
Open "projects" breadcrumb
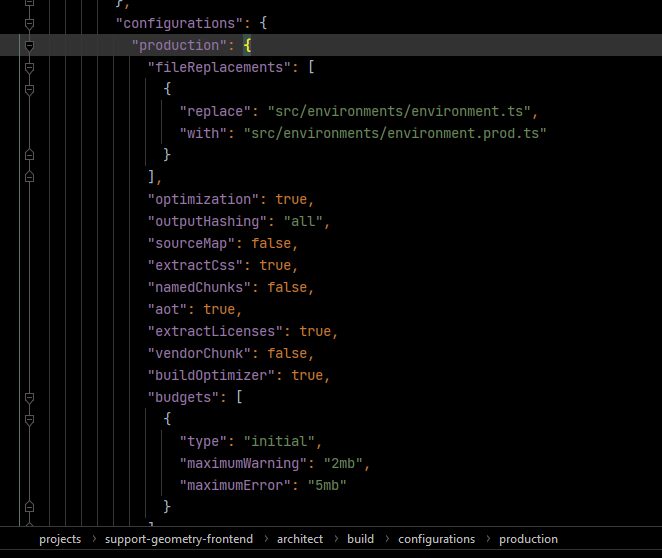tap(60, 539)
